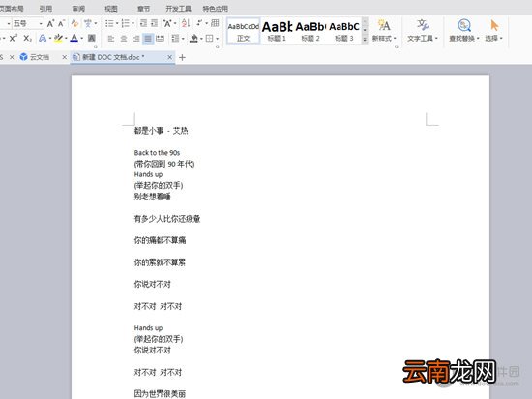This screenshot has width=532, height=399.
Task: Apply paragraph shading paint bucket
Action: (193, 39)
